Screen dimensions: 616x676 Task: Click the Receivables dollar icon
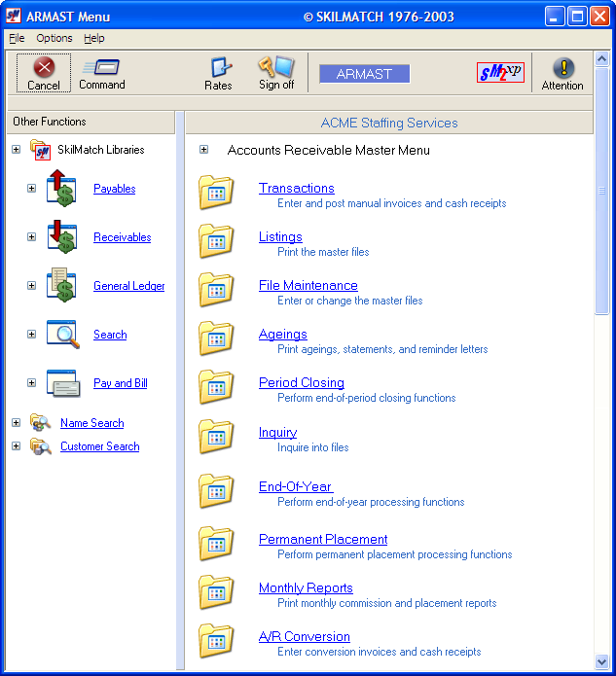[62, 236]
